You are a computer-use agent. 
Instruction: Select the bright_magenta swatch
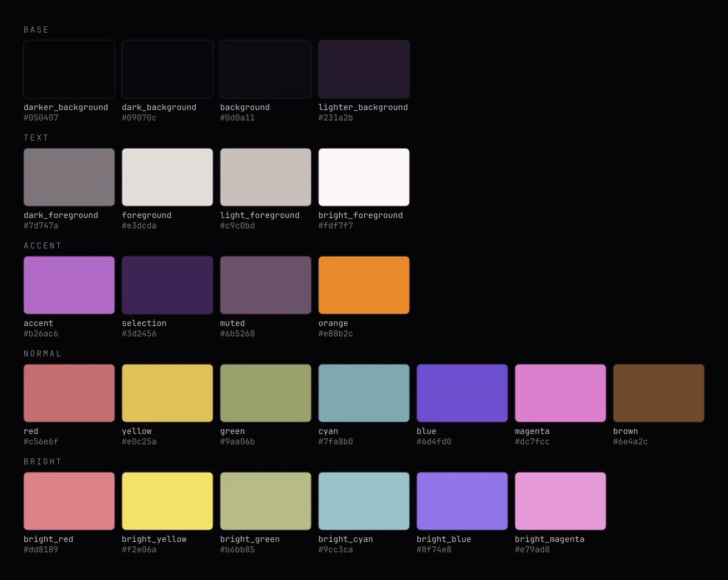coord(561,501)
